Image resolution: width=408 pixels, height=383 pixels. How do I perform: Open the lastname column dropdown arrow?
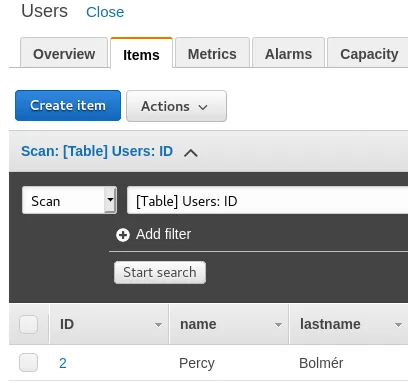pyautogui.click(x=398, y=325)
